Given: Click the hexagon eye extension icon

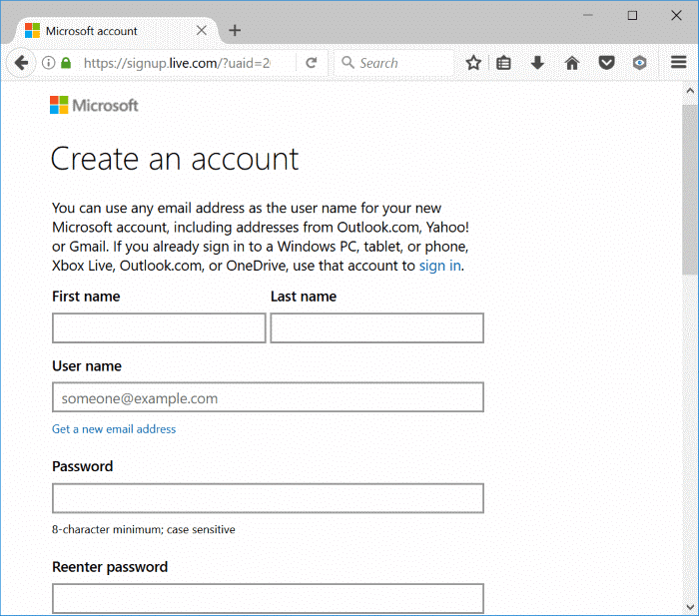Looking at the screenshot, I should tap(640, 63).
